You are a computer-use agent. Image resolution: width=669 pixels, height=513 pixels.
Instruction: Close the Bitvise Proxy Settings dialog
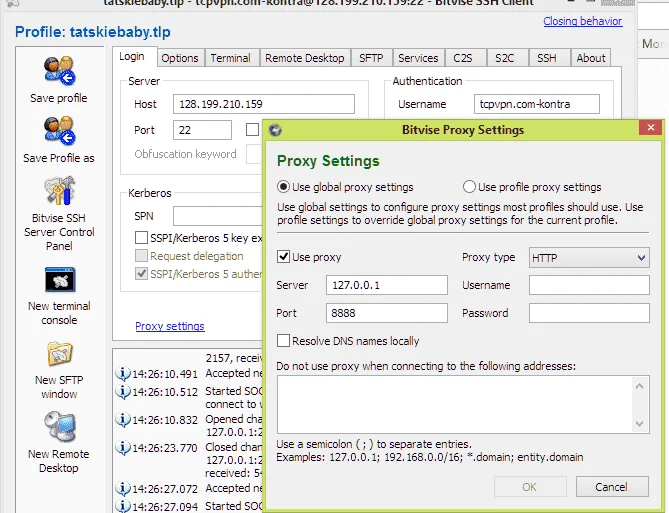click(651, 128)
